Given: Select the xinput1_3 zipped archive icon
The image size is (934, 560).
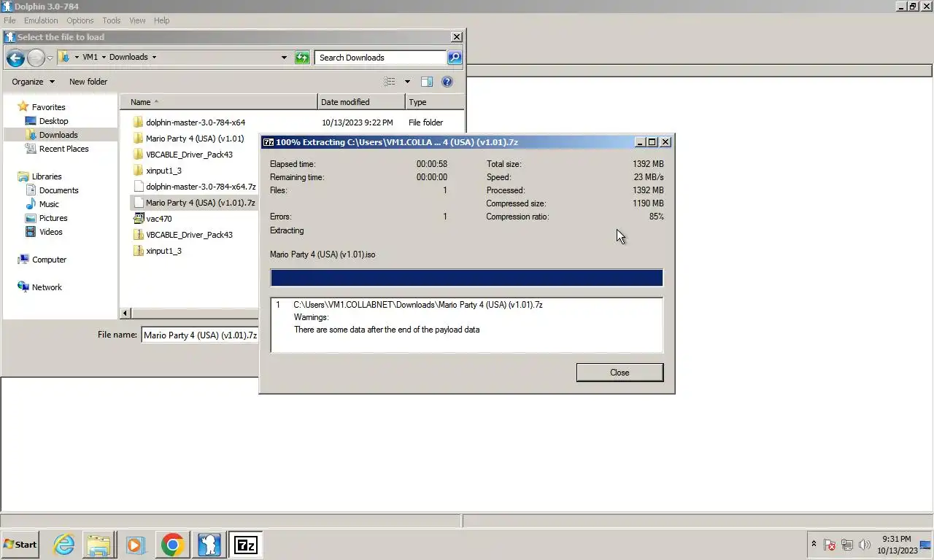Looking at the screenshot, I should 138,251.
